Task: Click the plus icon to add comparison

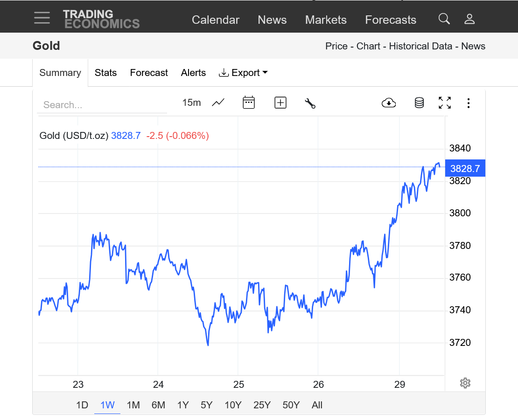Action: 280,103
